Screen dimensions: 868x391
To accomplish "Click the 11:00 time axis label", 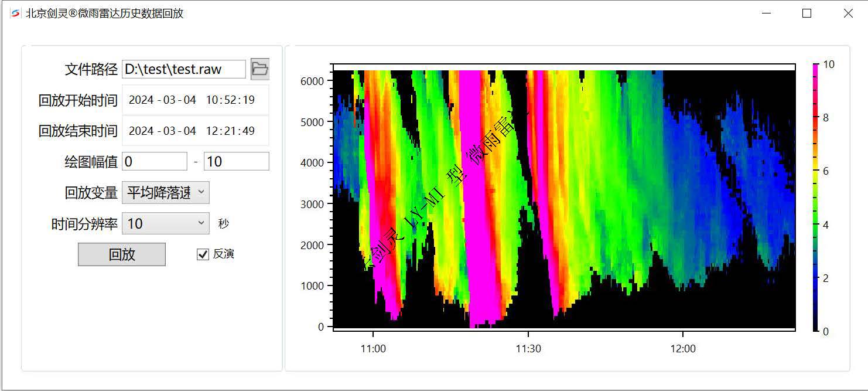I will 373,349.
